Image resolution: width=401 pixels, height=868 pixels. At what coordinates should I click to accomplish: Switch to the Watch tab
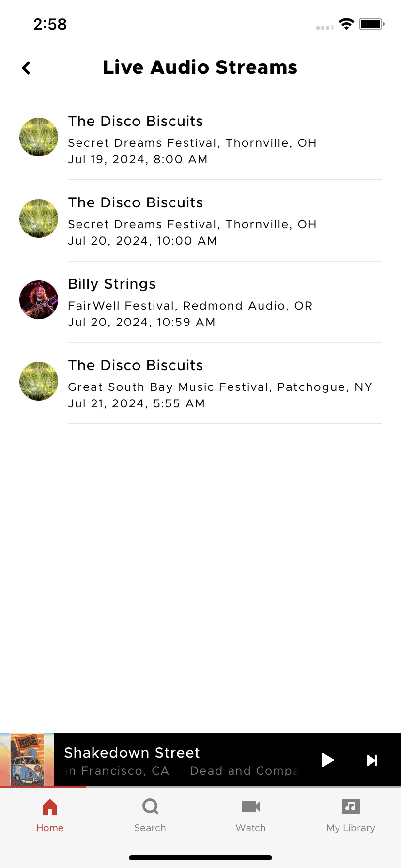coord(251,816)
